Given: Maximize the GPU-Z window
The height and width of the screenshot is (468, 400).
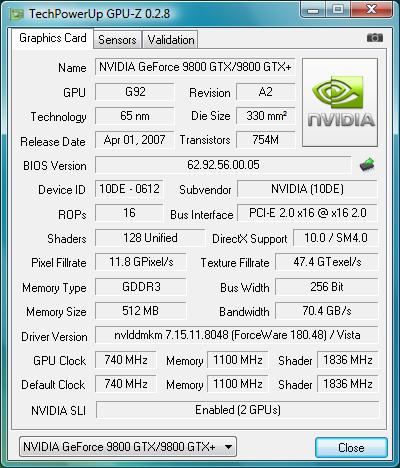Looking at the screenshot, I should pos(337,10).
